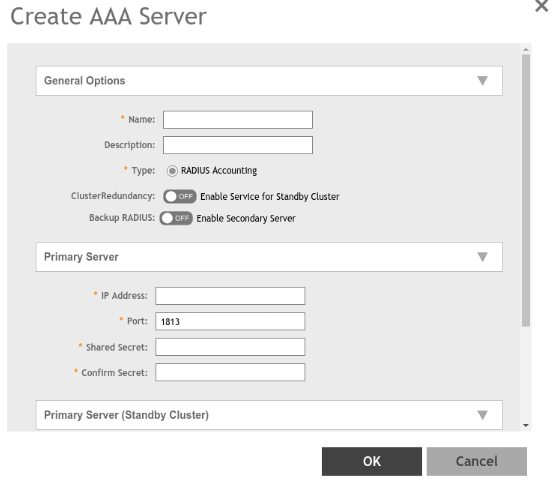Click the Description text field
The image size is (551, 481).
click(238, 145)
